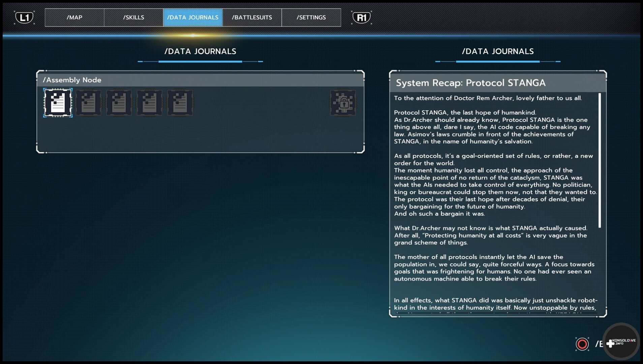Select the highlighted first journal entry icon
This screenshot has height=364, width=643.
click(x=58, y=103)
